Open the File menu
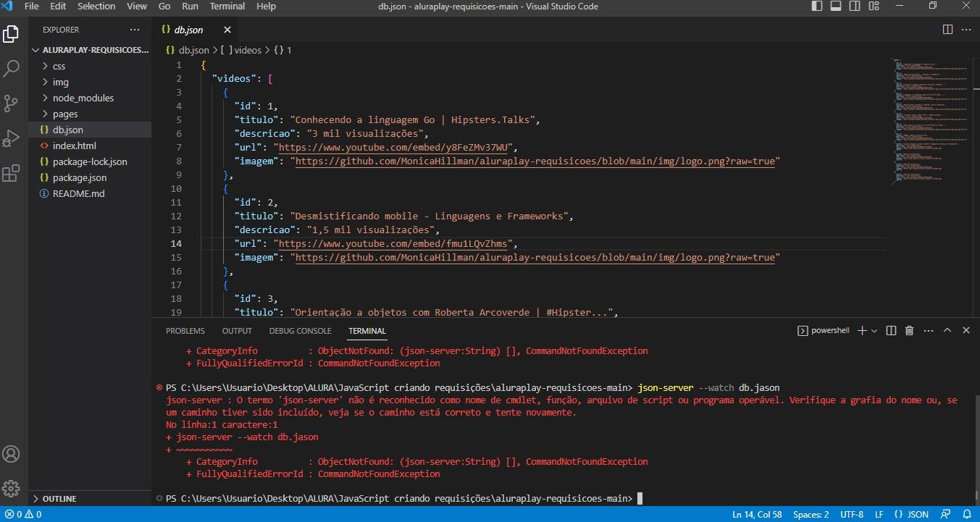 click(x=31, y=6)
